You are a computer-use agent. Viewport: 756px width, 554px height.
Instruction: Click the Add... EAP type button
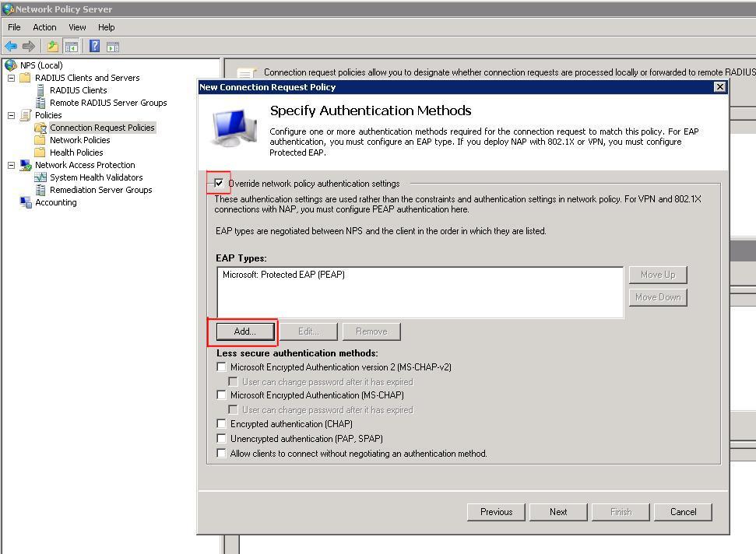245,331
